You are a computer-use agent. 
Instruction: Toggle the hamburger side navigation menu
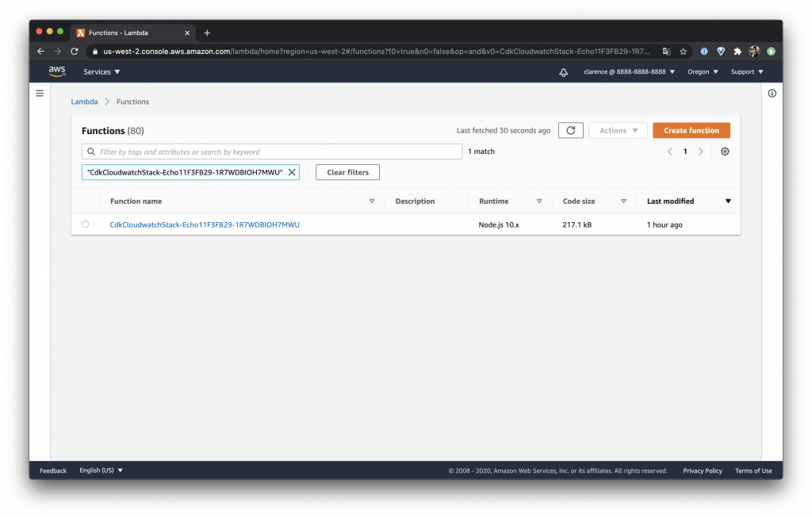click(40, 94)
